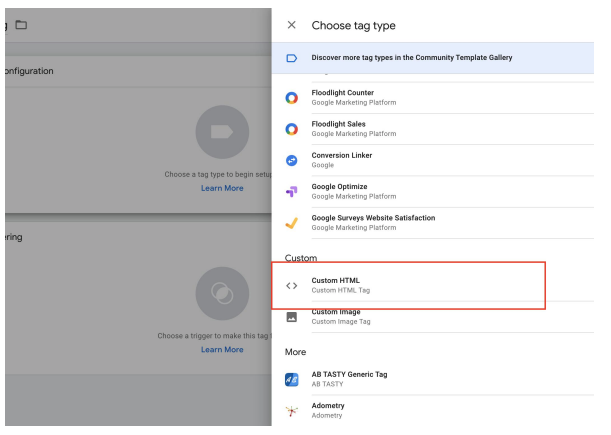Viewport: 611px width, 435px height.
Task: Choose the Custom Image Tag subtitle
Action: 341,322
